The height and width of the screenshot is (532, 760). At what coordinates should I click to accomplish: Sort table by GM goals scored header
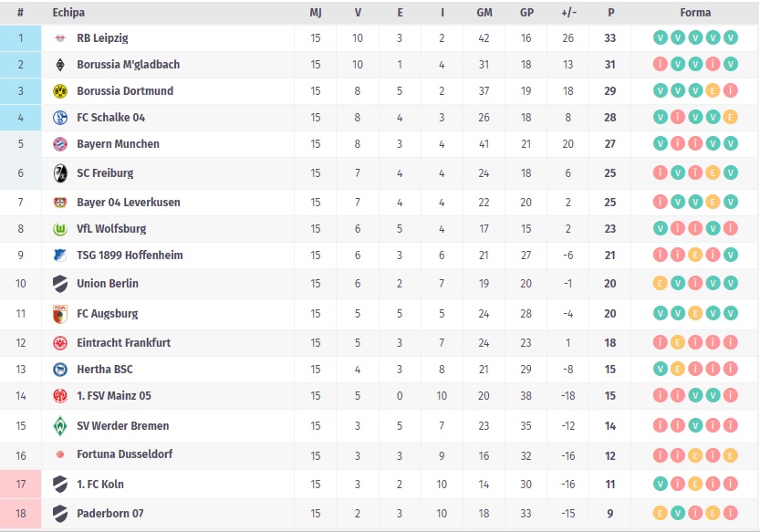tap(484, 13)
